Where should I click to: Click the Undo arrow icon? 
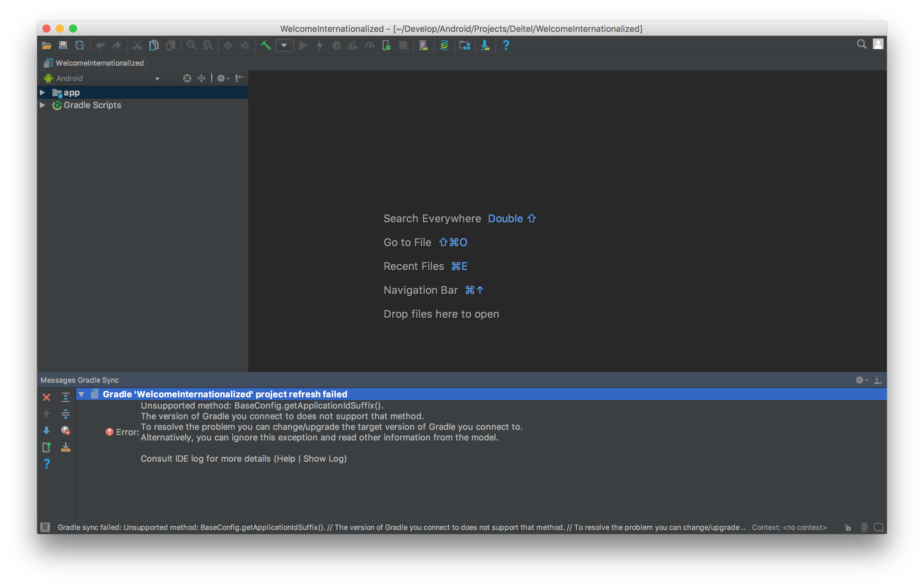tap(100, 46)
